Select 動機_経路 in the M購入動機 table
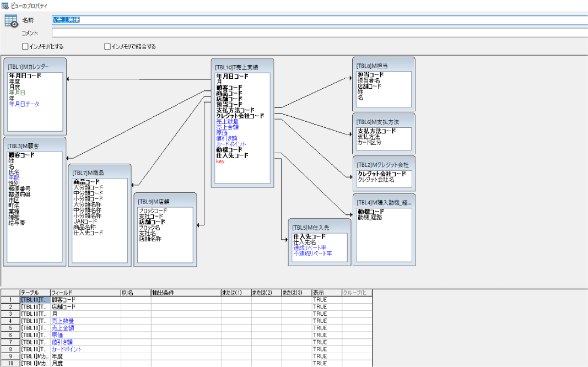Image resolution: width=588 pixels, height=367 pixels. (370, 217)
